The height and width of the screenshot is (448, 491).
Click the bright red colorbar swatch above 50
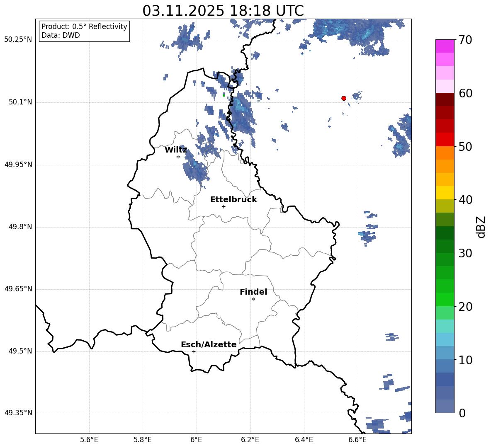click(445, 140)
